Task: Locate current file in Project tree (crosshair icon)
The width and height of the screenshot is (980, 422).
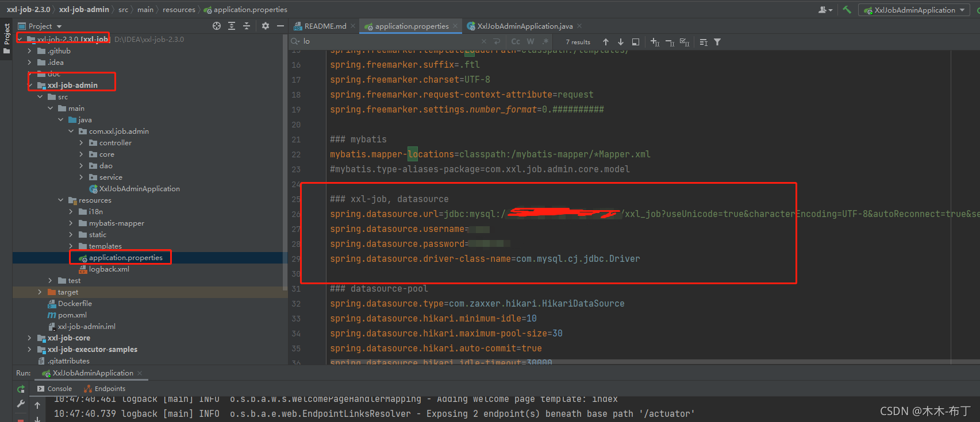Action: (x=217, y=26)
